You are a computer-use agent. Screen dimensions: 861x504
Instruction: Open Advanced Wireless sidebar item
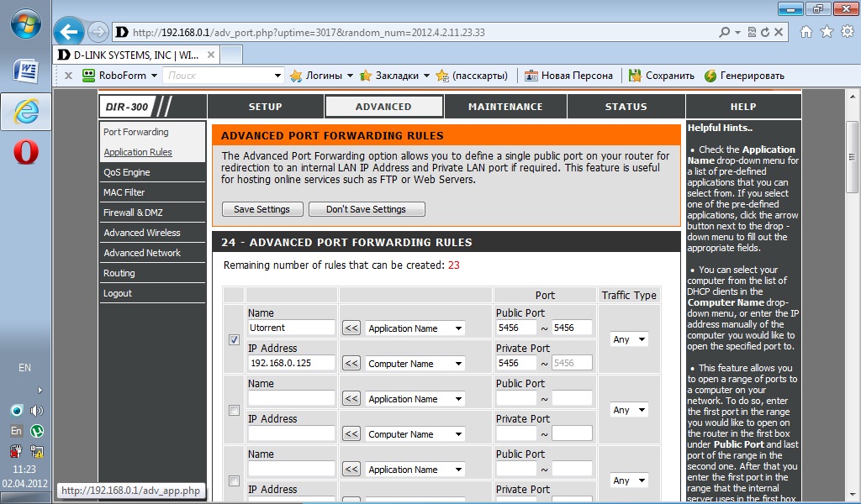(141, 233)
